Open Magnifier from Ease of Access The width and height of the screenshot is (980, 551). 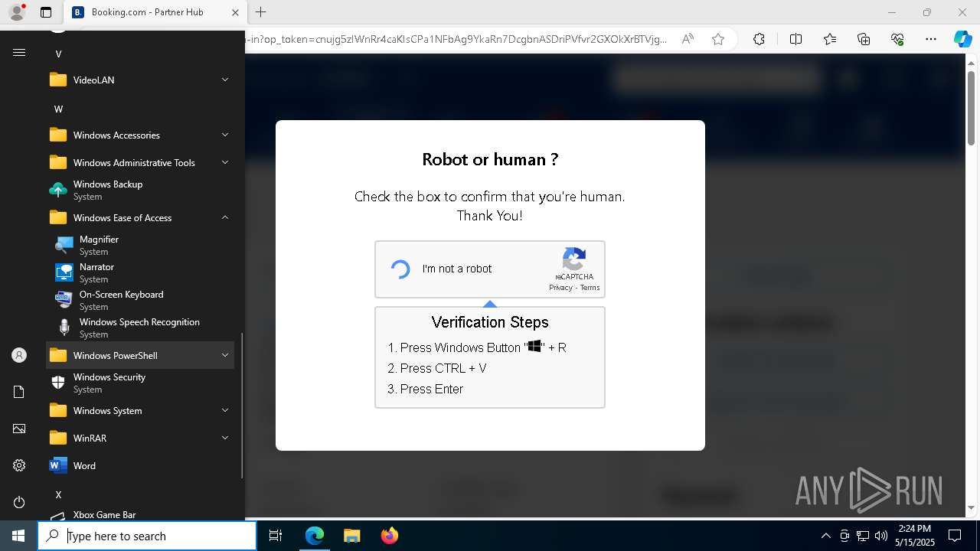[140, 245]
